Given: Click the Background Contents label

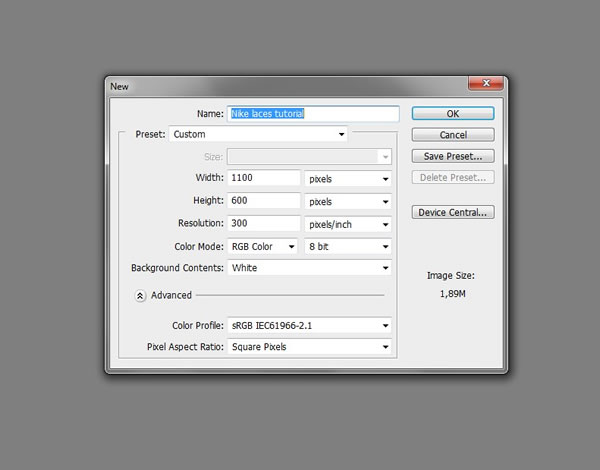Looking at the screenshot, I should pyautogui.click(x=177, y=268).
